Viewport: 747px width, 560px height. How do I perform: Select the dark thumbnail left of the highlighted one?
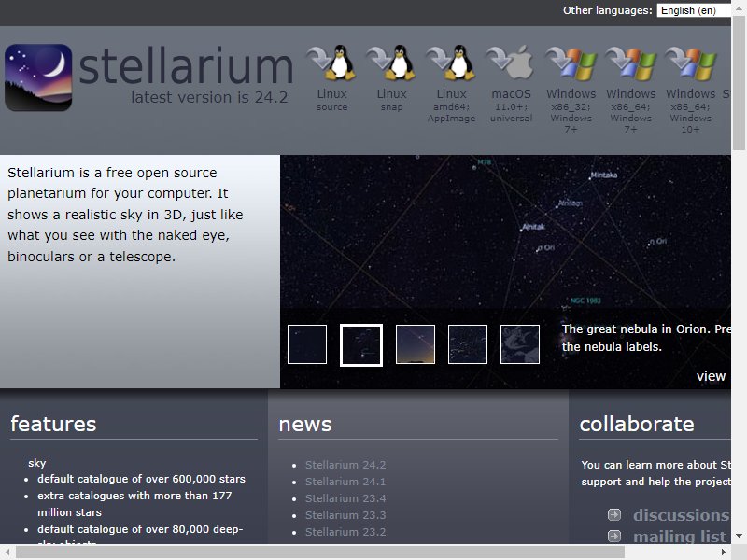[x=307, y=344]
